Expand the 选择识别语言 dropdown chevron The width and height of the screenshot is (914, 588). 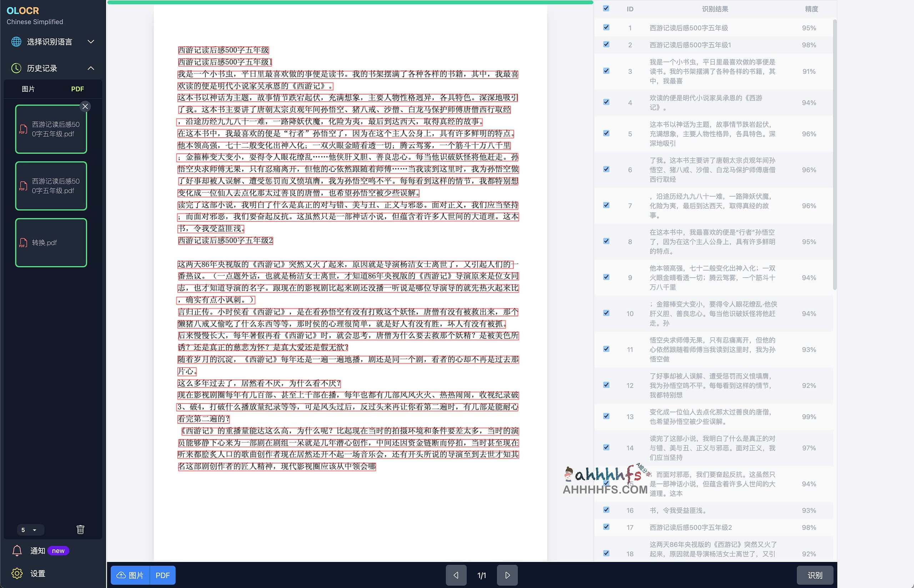tap(91, 42)
